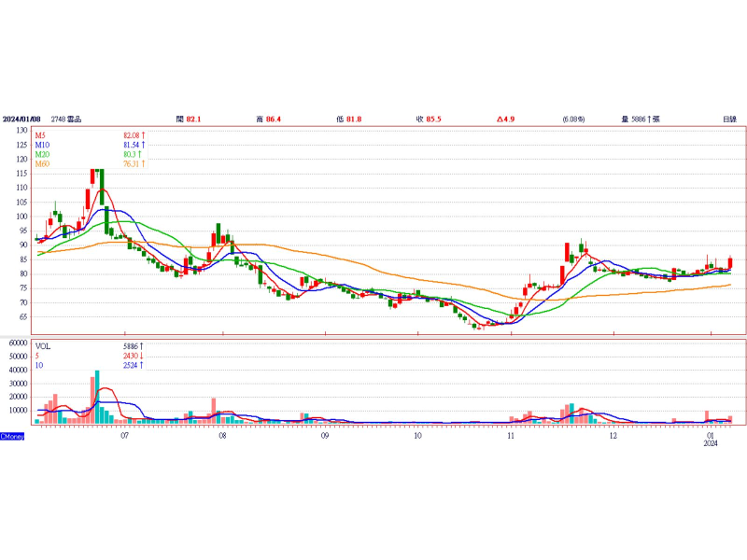Click the 11 month marker on time axis
This screenshot has width=747, height=560.
coord(511,436)
